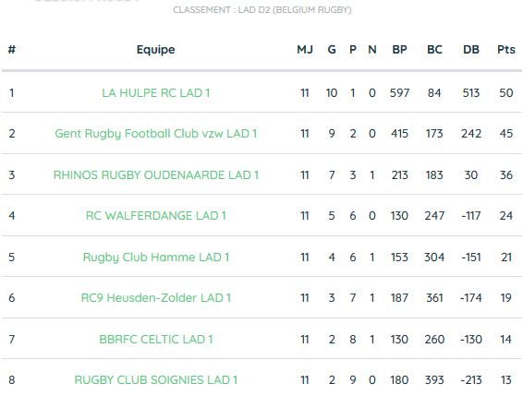Open RUGBY CLUB SOIGNIES LAD 1 link
Screen dimensions: 523x420
point(156,380)
